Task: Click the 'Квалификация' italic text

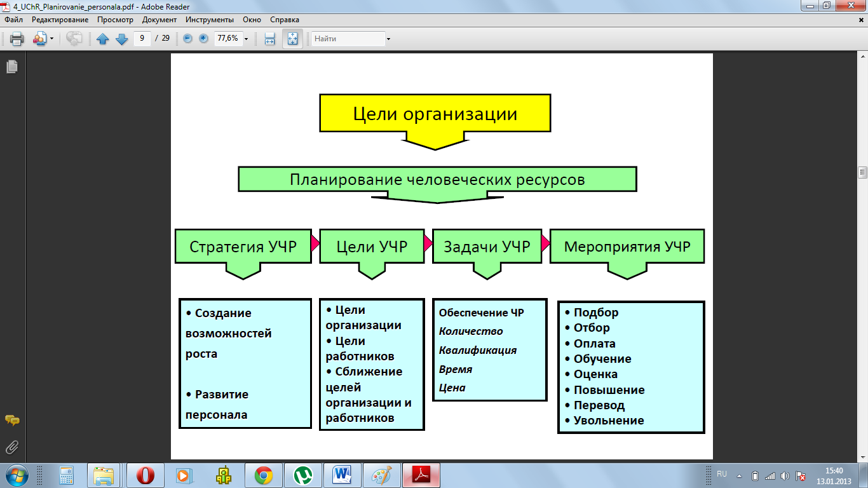Action: (x=478, y=350)
